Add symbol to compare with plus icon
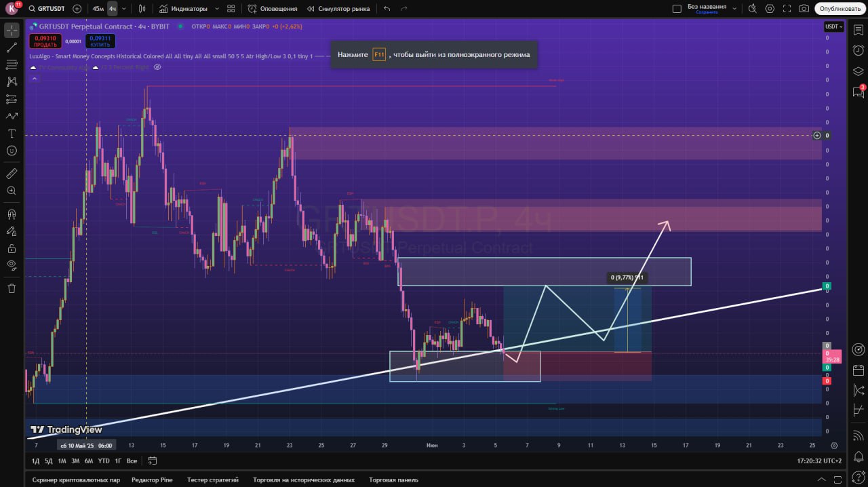This screenshot has width=868, height=487. [77, 9]
